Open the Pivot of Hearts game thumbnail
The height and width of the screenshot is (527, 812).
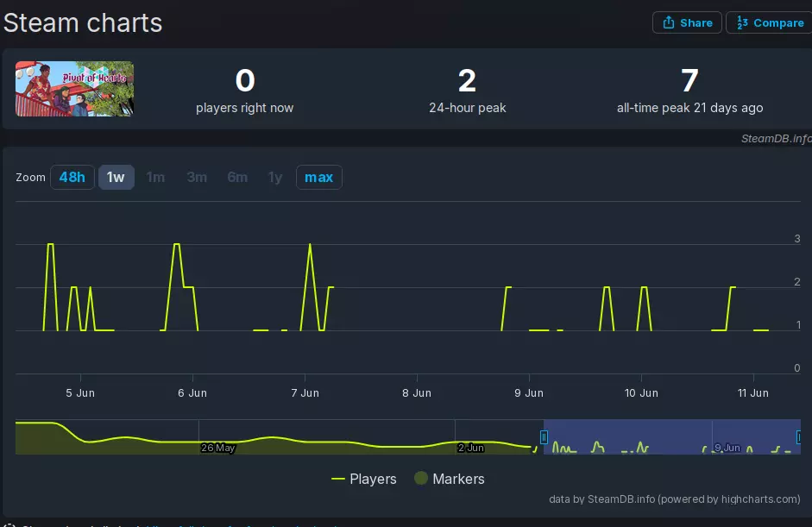tap(74, 89)
